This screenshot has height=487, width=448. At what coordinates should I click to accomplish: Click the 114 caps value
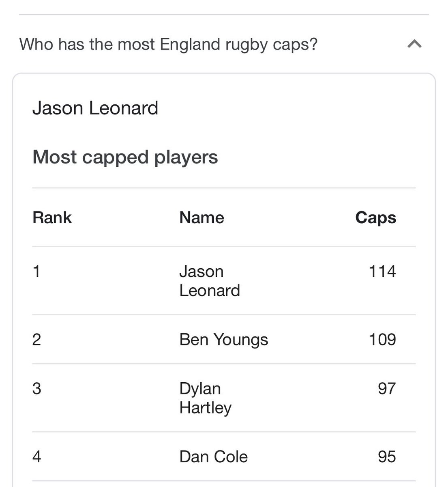coord(382,271)
